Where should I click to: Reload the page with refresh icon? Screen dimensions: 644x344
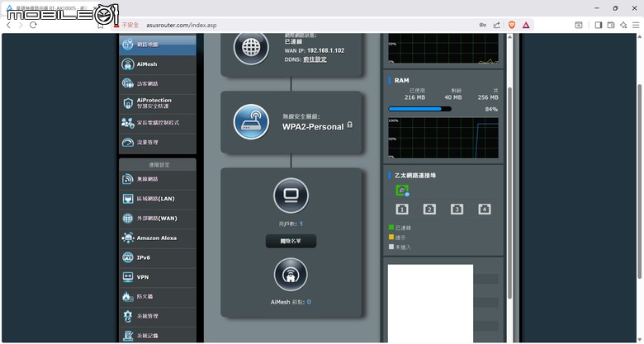[x=33, y=25]
